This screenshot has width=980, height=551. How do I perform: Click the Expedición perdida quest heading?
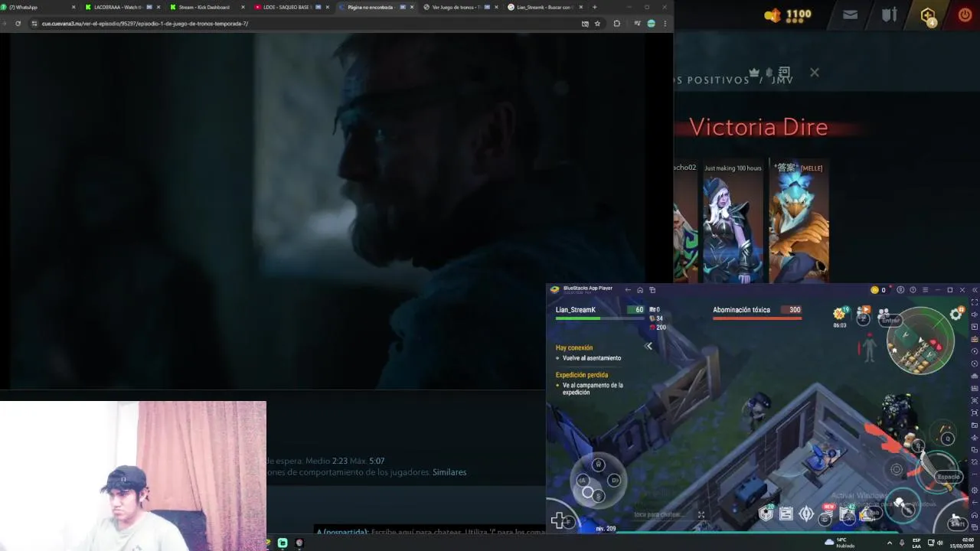[x=582, y=375]
